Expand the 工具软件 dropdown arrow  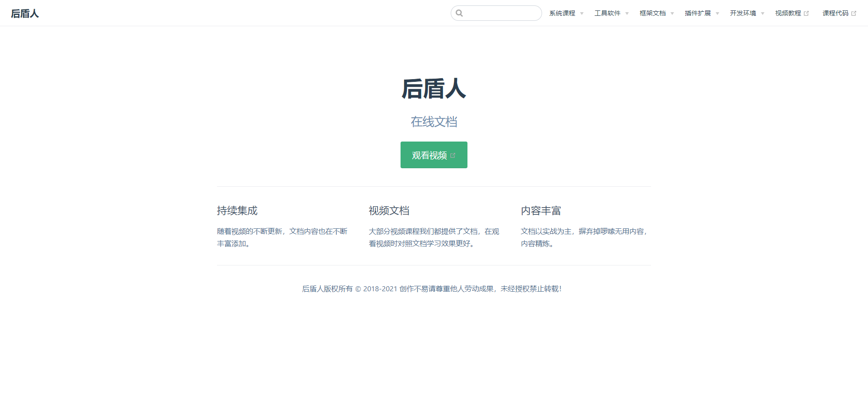click(627, 14)
